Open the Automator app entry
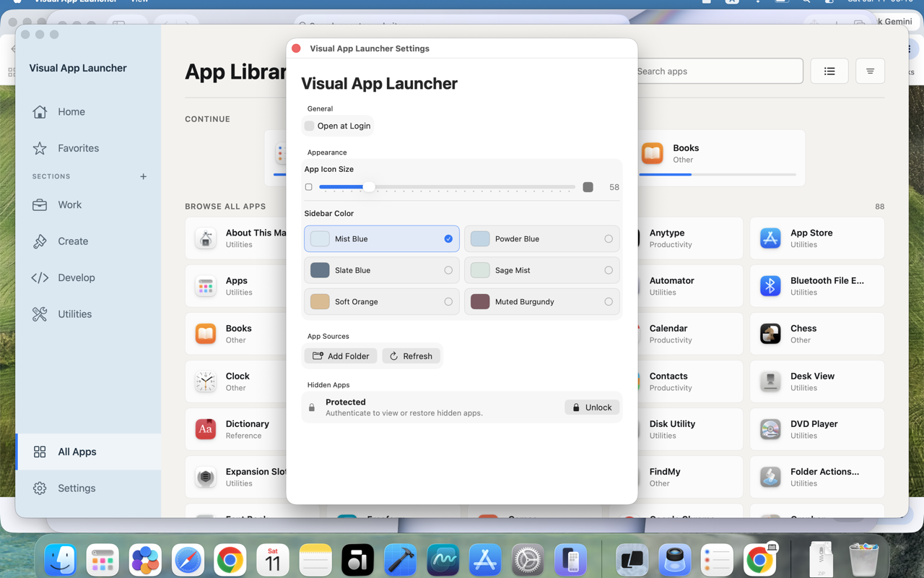Viewport: 924px width, 578px height. (x=690, y=286)
